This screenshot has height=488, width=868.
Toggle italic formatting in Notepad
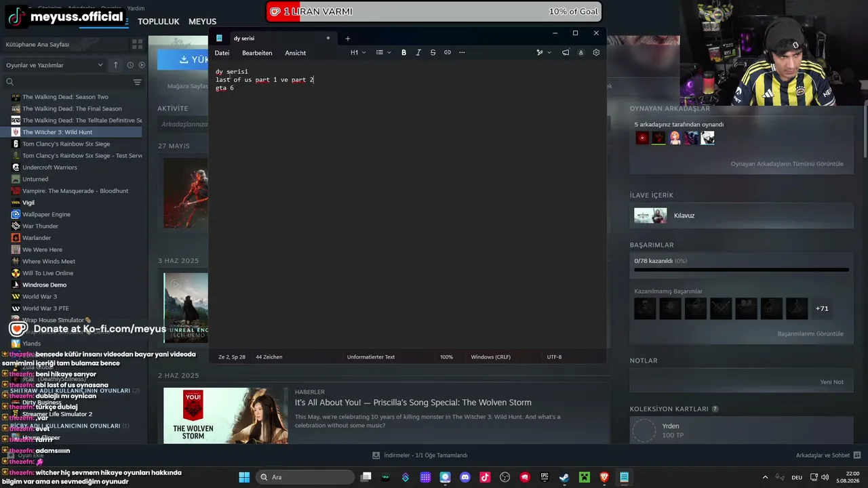[x=418, y=52]
